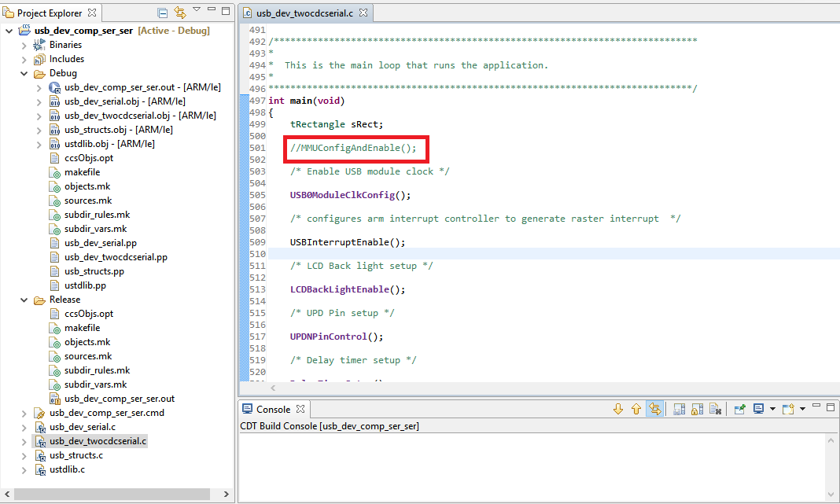Expand usb_dev_comp_ser_ser.cmd node

tap(24, 414)
